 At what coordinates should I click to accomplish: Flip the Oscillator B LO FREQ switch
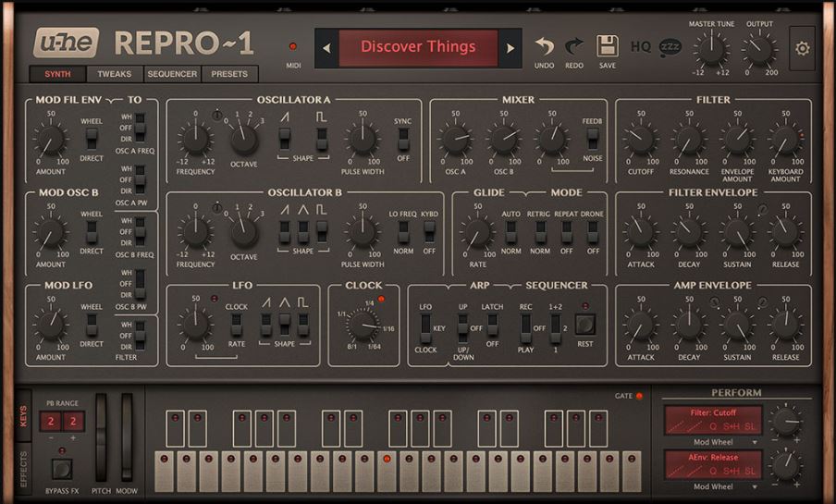(x=403, y=232)
